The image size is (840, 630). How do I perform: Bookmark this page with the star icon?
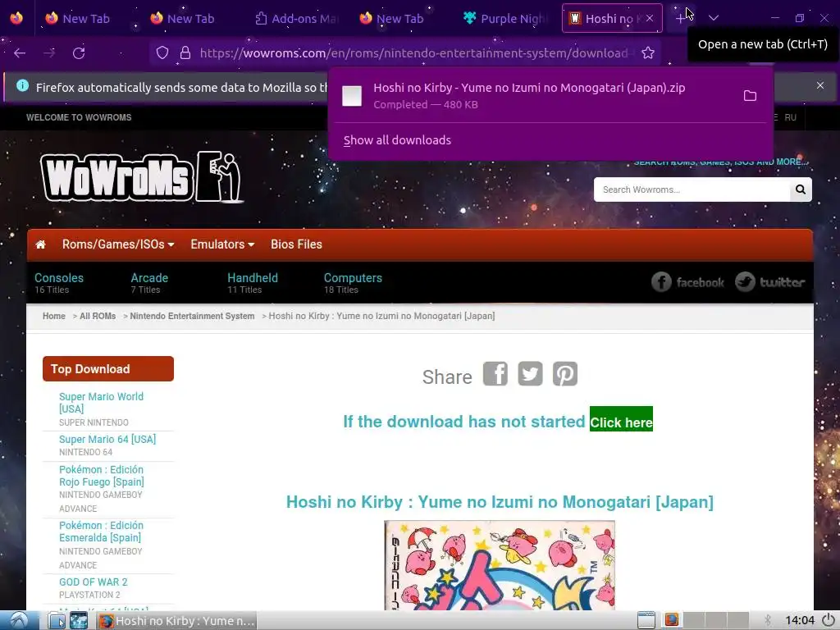point(648,52)
